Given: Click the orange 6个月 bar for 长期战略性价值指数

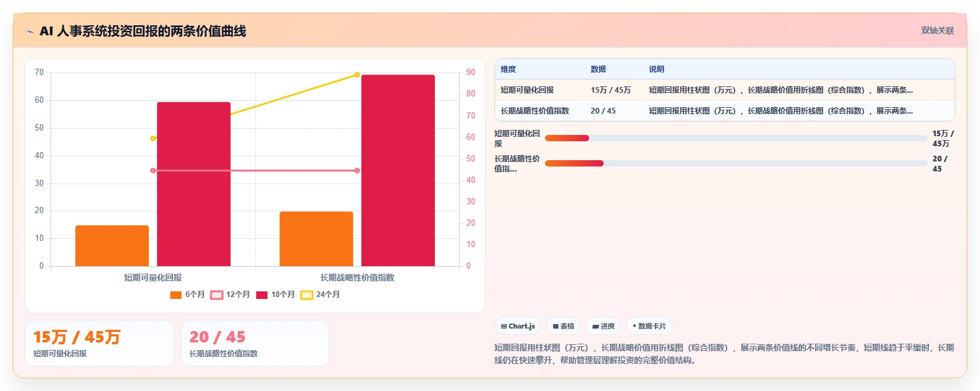Looking at the screenshot, I should coord(316,239).
